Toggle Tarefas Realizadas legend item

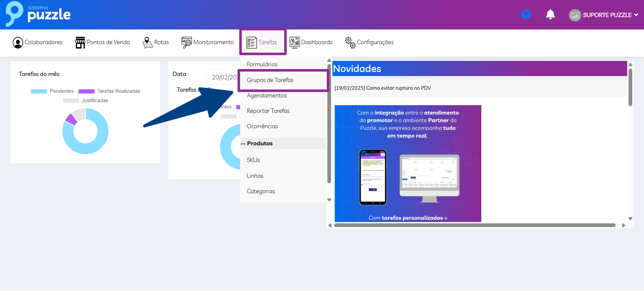pos(109,91)
